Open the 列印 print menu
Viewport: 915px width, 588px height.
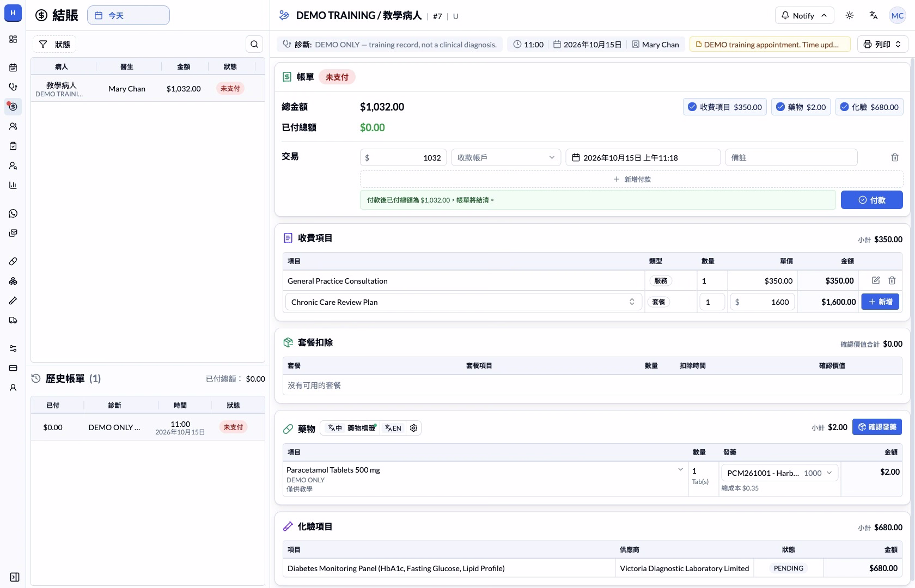(x=882, y=44)
